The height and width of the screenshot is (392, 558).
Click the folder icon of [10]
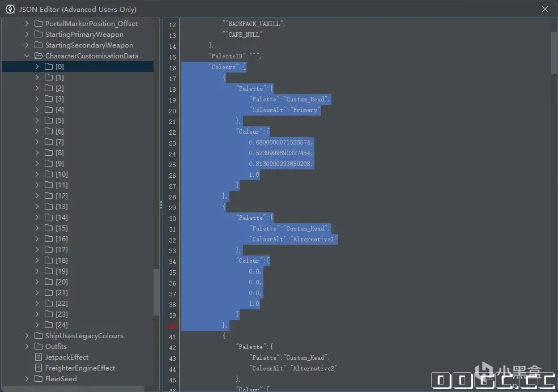(x=49, y=174)
